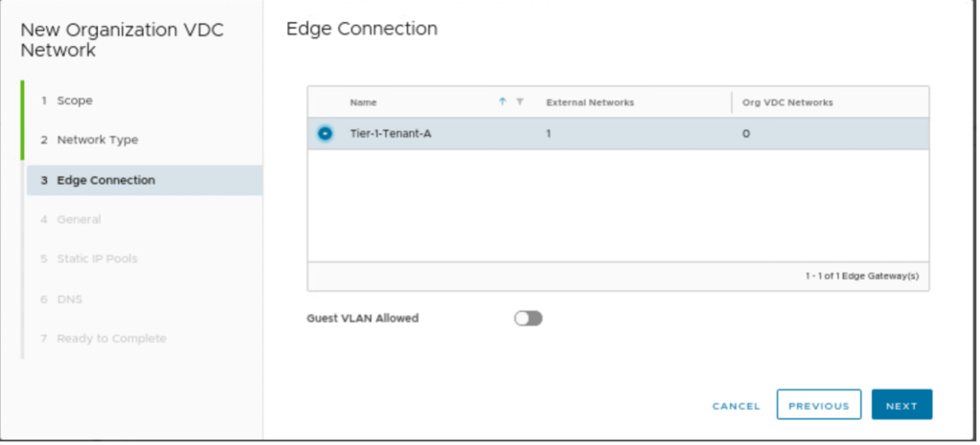Enable the Guest VLAN Allowed toggle

coord(528,319)
